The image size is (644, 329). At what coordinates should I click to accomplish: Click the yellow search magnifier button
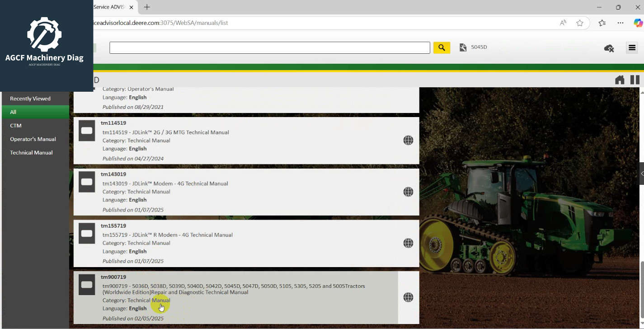point(442,47)
